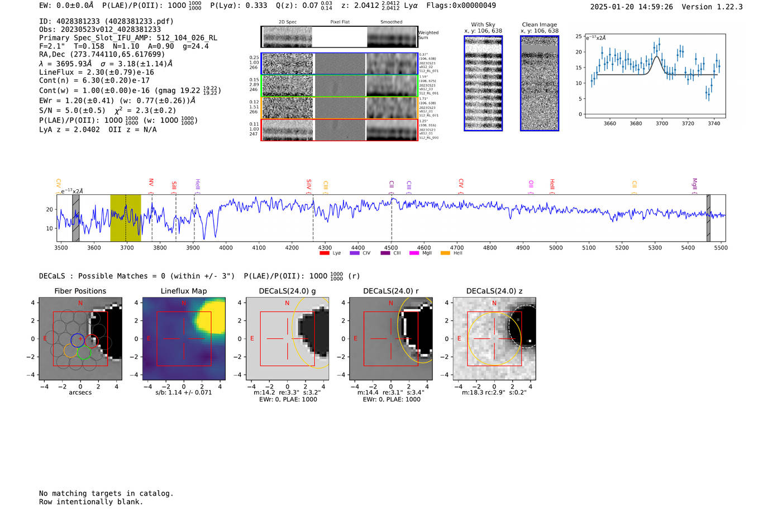
Task: Select the green-bordered 2D fiber spectrum row
Action: (x=339, y=86)
